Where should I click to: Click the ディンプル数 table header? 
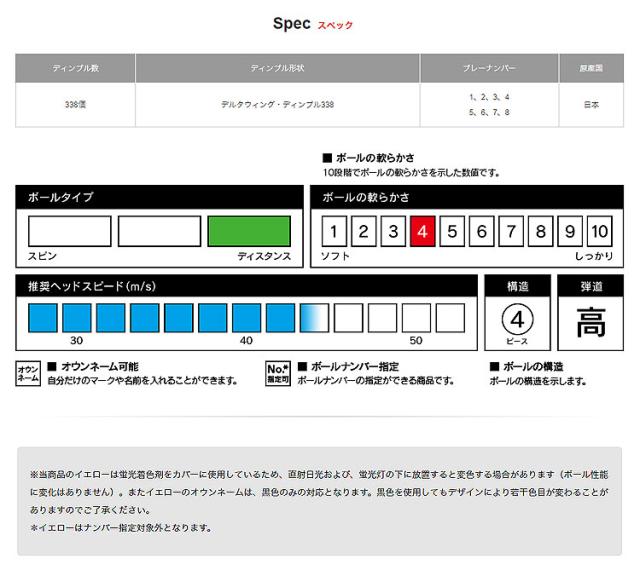click(x=75, y=69)
